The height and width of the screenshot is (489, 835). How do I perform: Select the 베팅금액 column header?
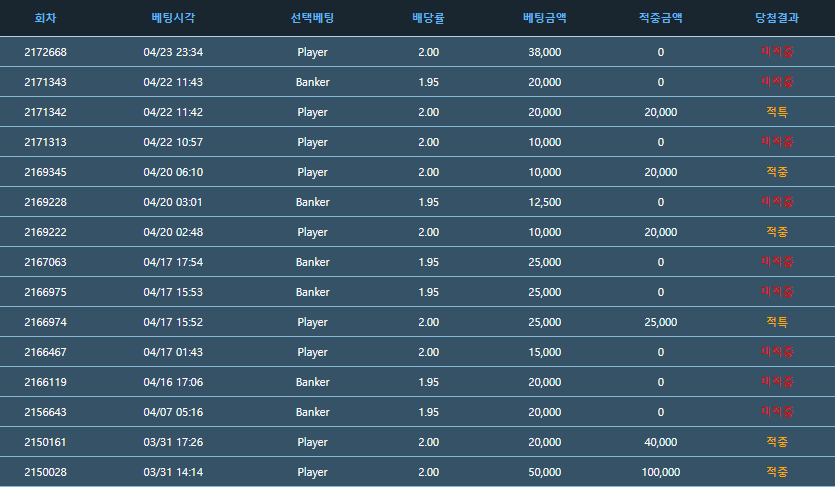[x=544, y=18]
